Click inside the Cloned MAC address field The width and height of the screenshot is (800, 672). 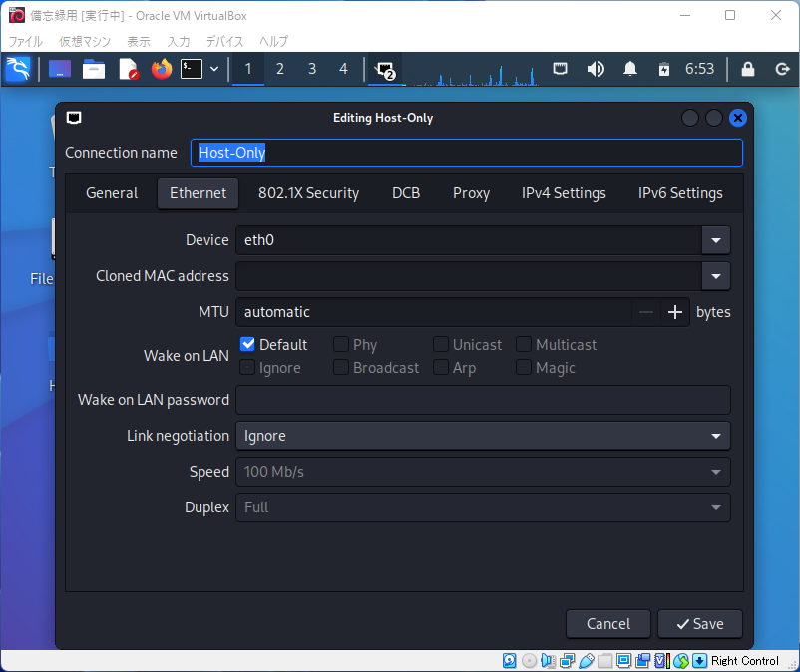coord(469,276)
